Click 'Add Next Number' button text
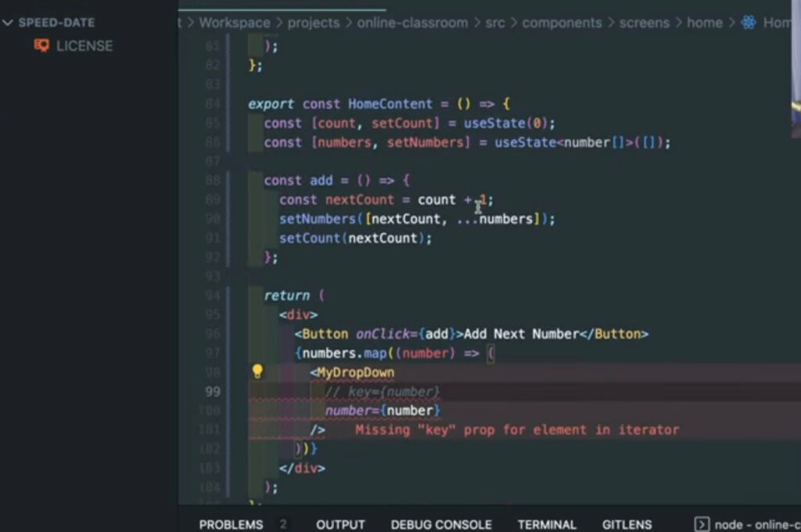801x532 pixels. click(521, 334)
